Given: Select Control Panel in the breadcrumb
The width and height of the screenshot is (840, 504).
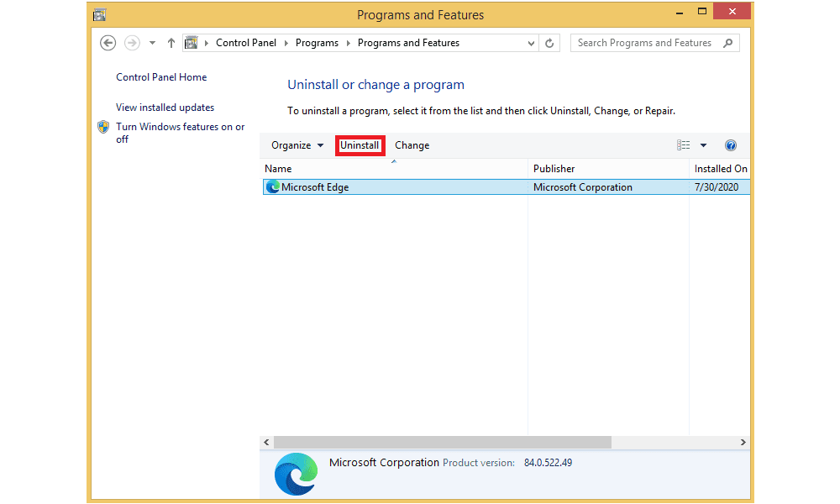Looking at the screenshot, I should (x=246, y=43).
